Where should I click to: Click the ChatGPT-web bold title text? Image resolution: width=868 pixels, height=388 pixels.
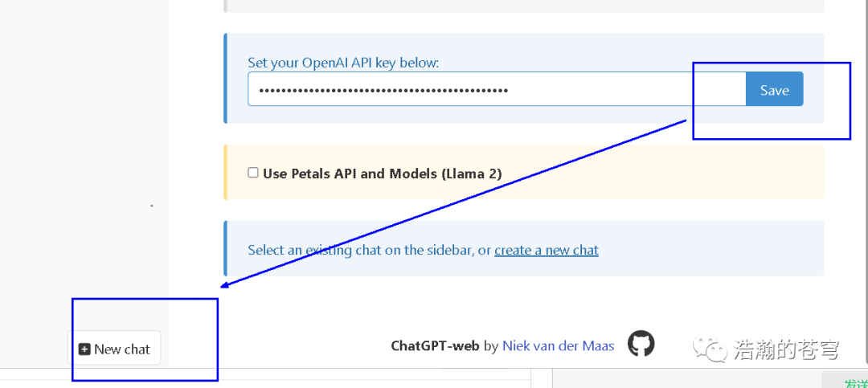(436, 346)
